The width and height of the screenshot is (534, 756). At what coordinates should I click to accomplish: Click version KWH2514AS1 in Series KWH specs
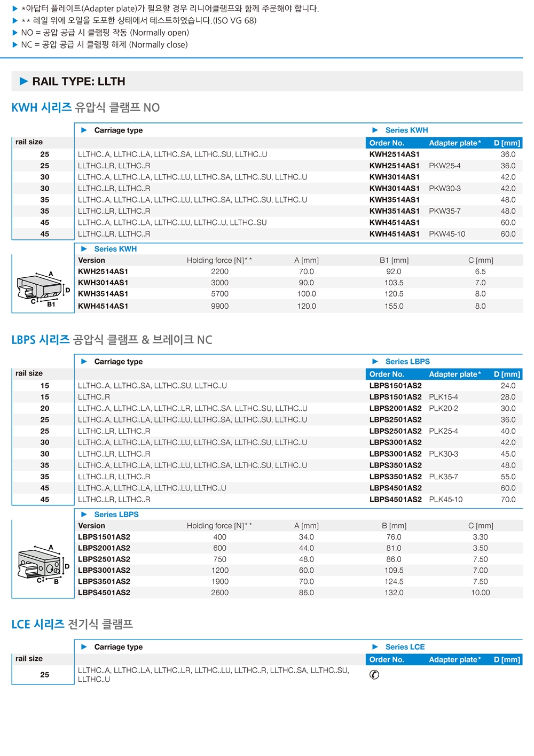pyautogui.click(x=103, y=271)
